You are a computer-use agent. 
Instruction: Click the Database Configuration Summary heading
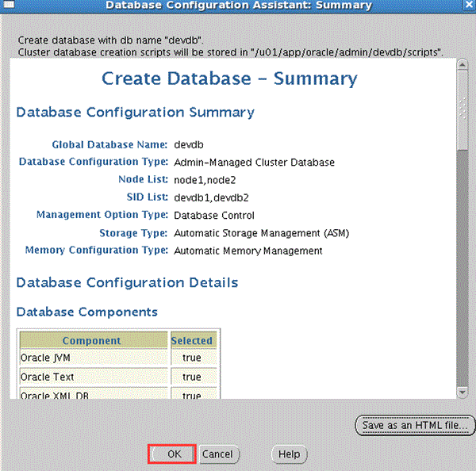[135, 113]
